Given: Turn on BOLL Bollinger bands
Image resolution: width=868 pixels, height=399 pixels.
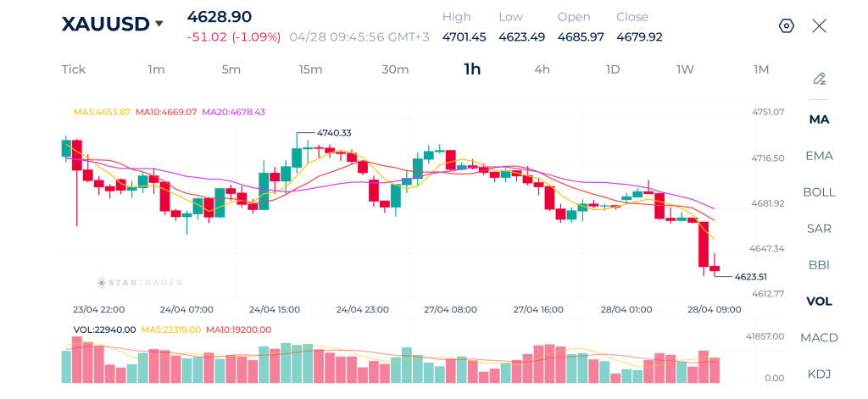Looking at the screenshot, I should tap(819, 192).
